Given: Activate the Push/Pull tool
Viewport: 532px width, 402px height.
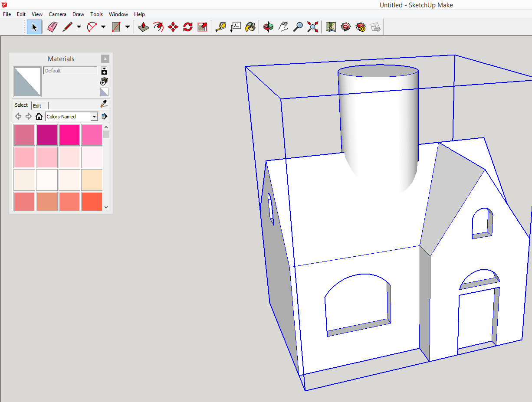Looking at the screenshot, I should coord(144,27).
